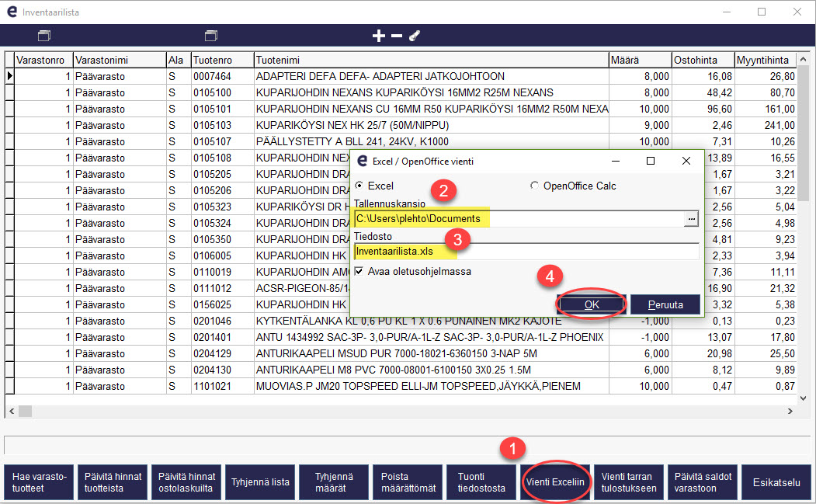This screenshot has width=816, height=504.
Task: Click the purchase price 96,60 cell
Action: tap(703, 109)
